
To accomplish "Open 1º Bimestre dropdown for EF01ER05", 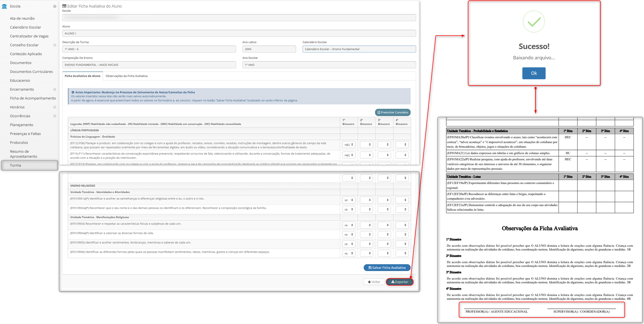I will tap(349, 244).
